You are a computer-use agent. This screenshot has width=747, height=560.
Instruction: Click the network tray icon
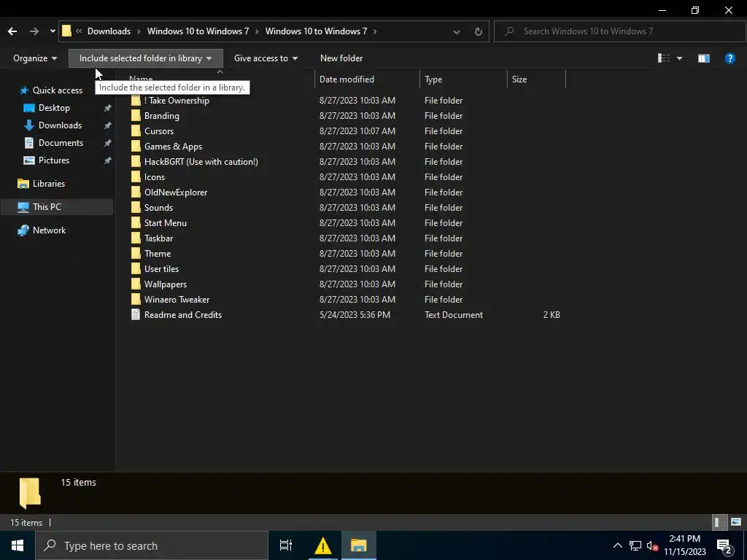635,545
